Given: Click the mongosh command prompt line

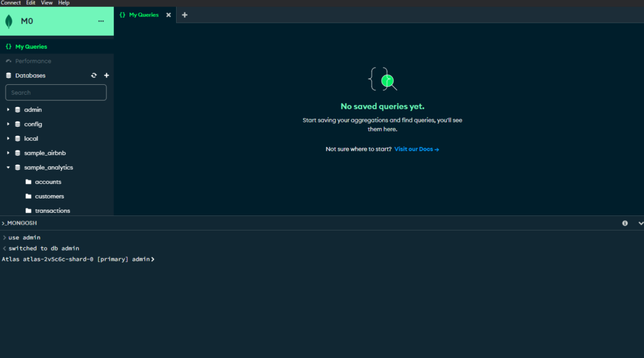Looking at the screenshot, I should (x=78, y=259).
